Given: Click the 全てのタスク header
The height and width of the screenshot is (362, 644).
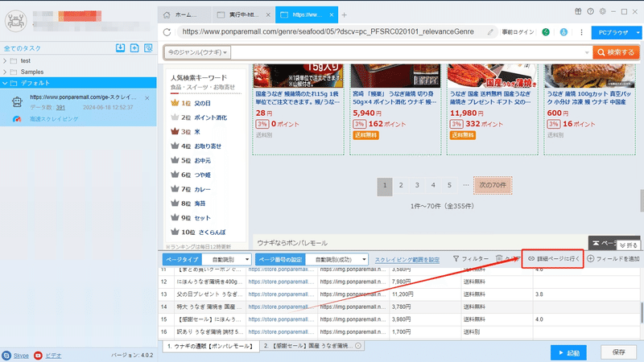Looking at the screenshot, I should click(23, 48).
